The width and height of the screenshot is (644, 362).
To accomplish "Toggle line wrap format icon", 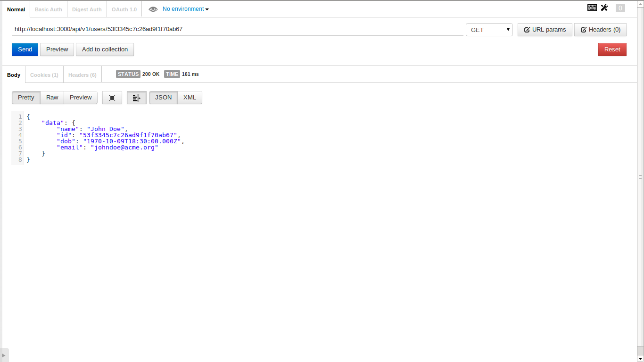I will pyautogui.click(x=137, y=98).
